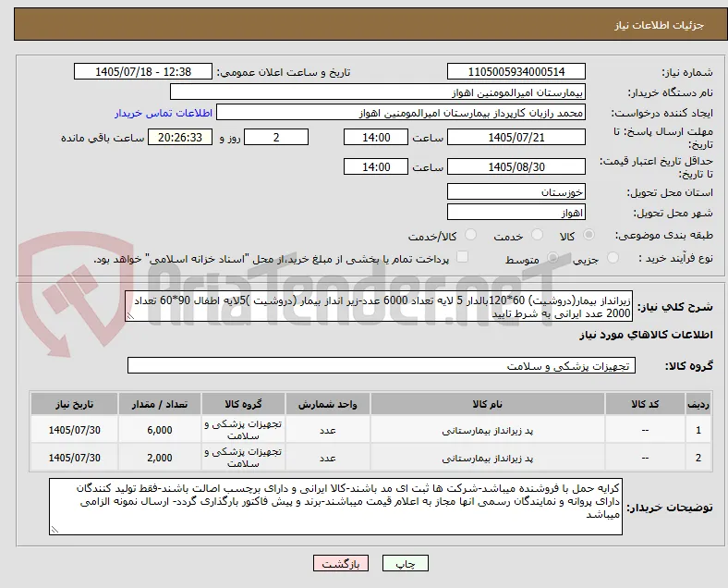
Task: Choose the جزیی purchase type radio
Action: coord(613,258)
